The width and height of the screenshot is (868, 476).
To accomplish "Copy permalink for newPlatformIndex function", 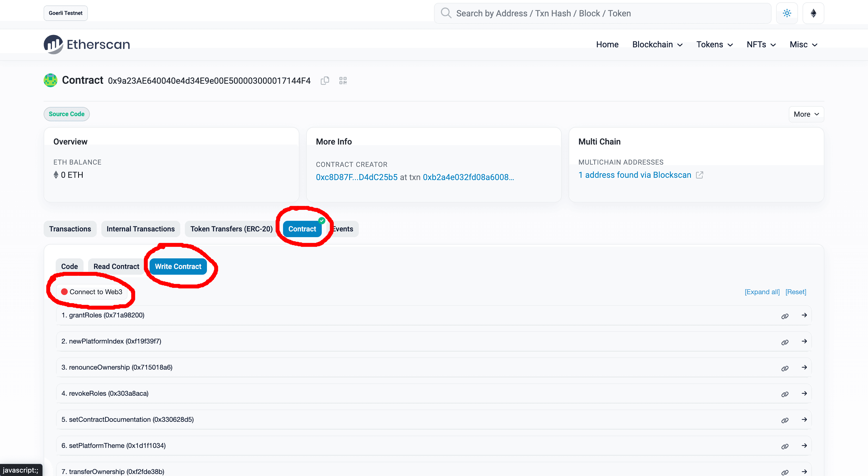I will tap(785, 342).
